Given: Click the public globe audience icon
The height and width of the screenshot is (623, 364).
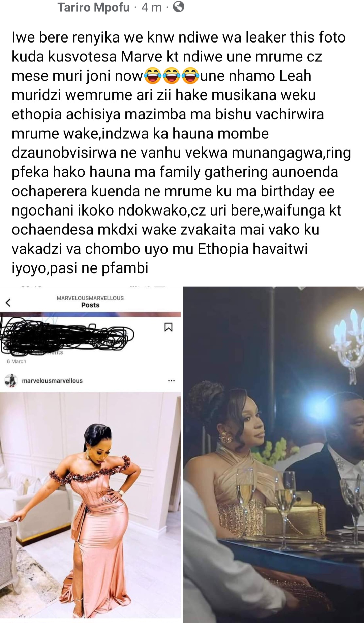Looking at the screenshot, I should pyautogui.click(x=179, y=7).
